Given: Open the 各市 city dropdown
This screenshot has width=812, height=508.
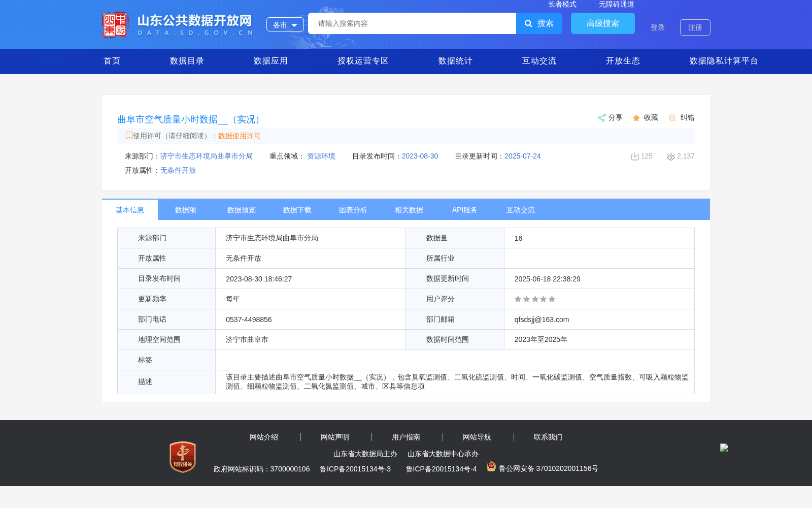Looking at the screenshot, I should point(285,24).
